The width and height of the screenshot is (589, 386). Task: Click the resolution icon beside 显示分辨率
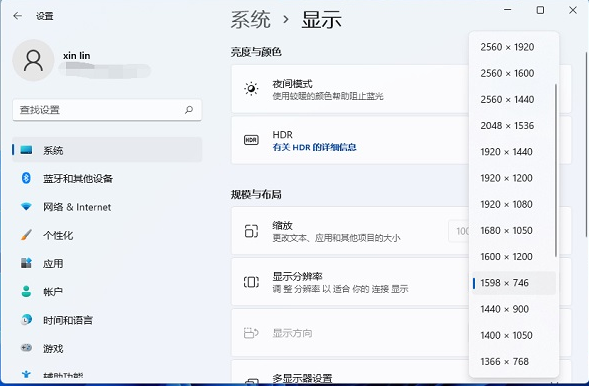click(251, 282)
